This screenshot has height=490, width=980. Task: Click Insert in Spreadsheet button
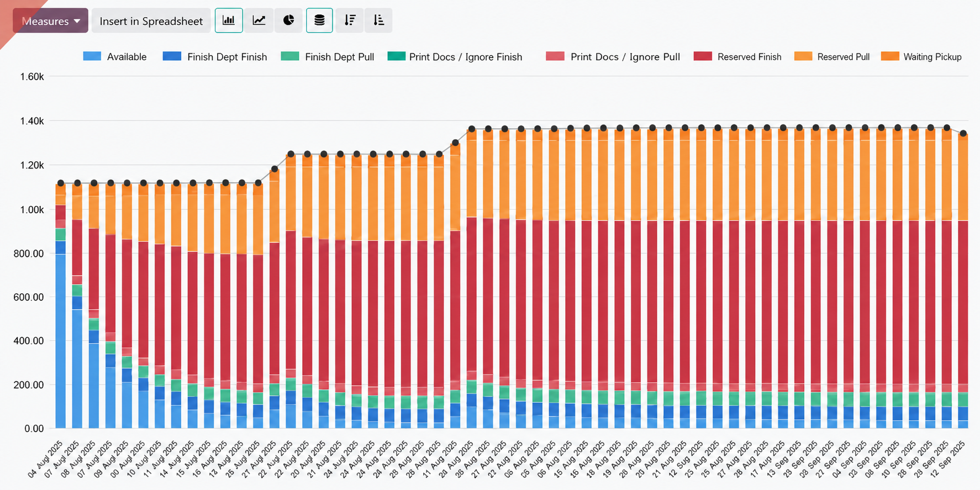[x=151, y=21]
